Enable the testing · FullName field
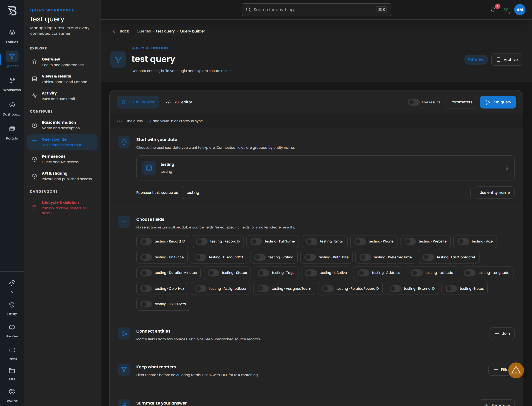 click(256, 241)
